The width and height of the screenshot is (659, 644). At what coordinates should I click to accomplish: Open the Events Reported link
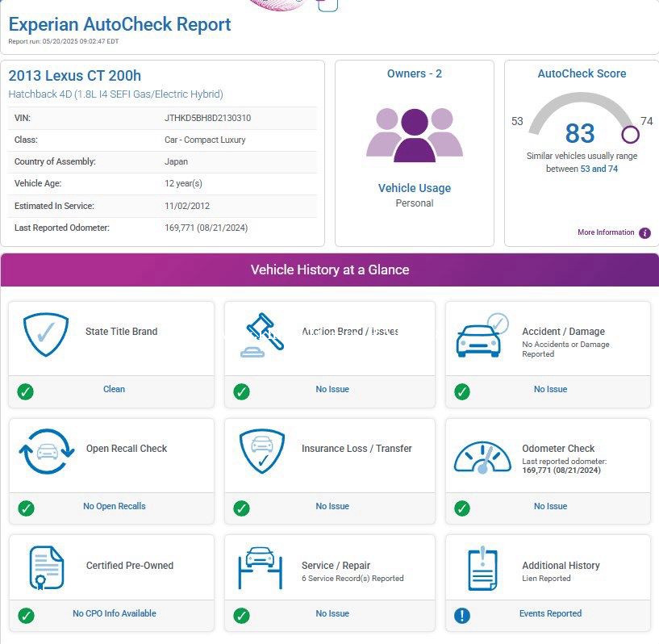coord(551,613)
